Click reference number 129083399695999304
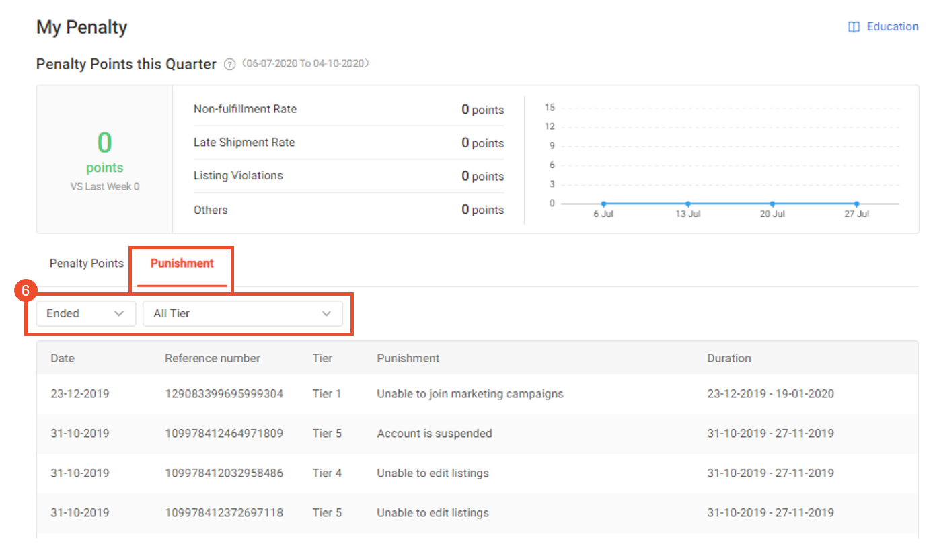Viewport: 935px width, 560px height. [x=224, y=394]
